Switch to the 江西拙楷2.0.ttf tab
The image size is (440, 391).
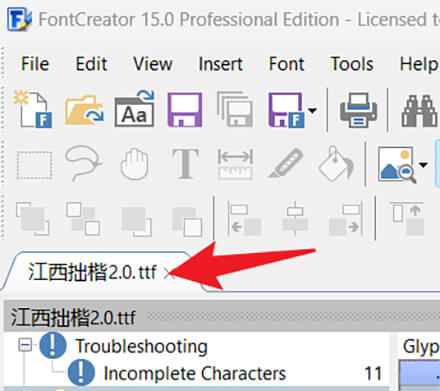(92, 272)
